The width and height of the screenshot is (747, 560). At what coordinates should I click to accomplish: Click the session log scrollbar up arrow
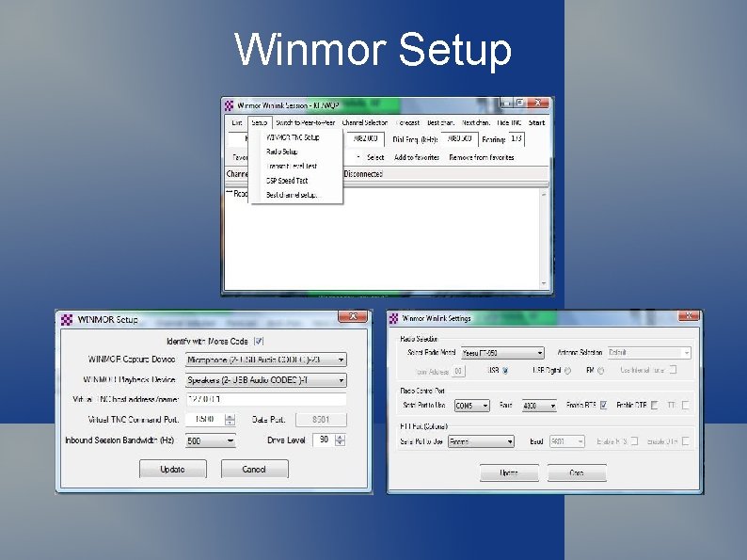coord(544,195)
